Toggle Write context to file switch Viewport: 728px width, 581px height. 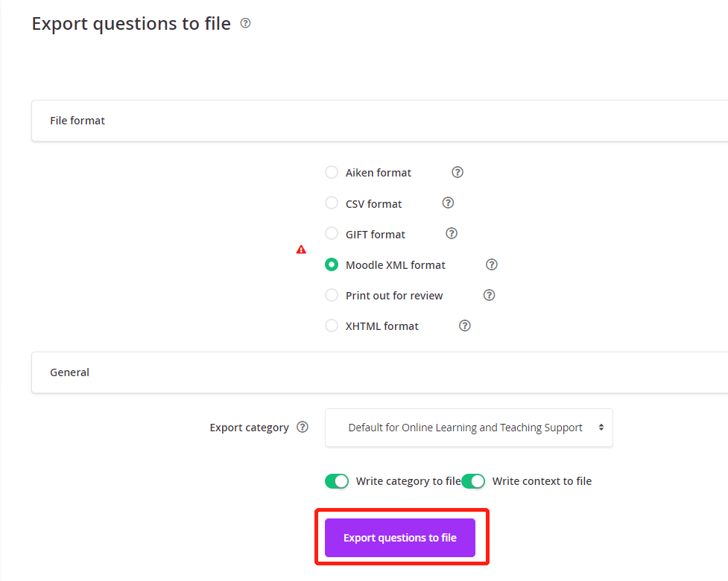click(473, 481)
